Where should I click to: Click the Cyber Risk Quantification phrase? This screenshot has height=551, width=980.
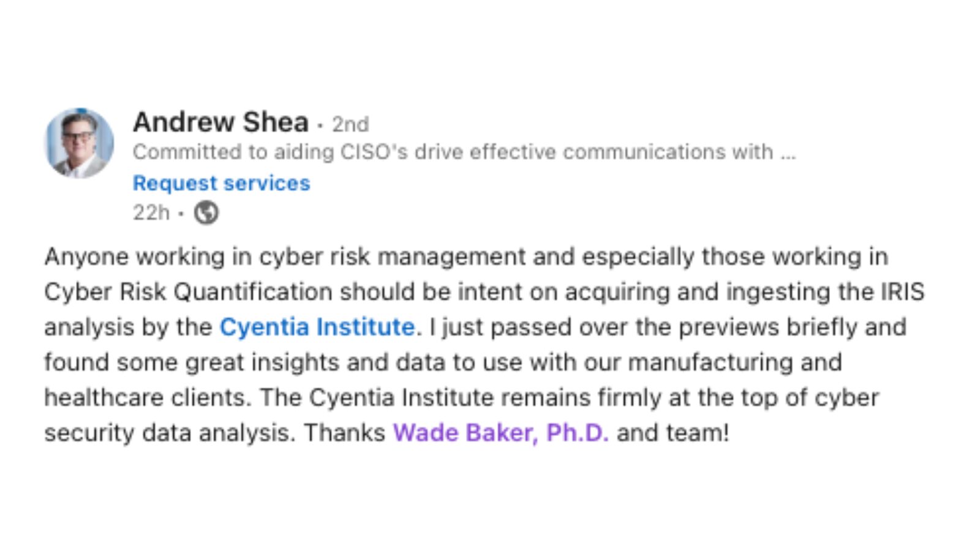click(189, 292)
